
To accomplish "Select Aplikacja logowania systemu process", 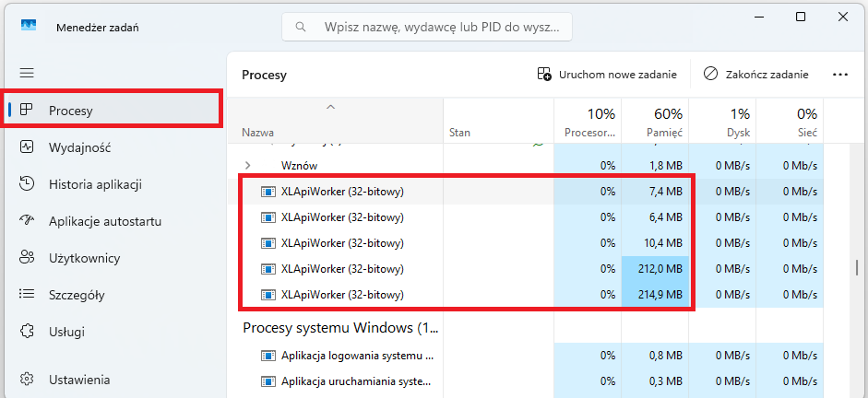I will pyautogui.click(x=526, y=356).
